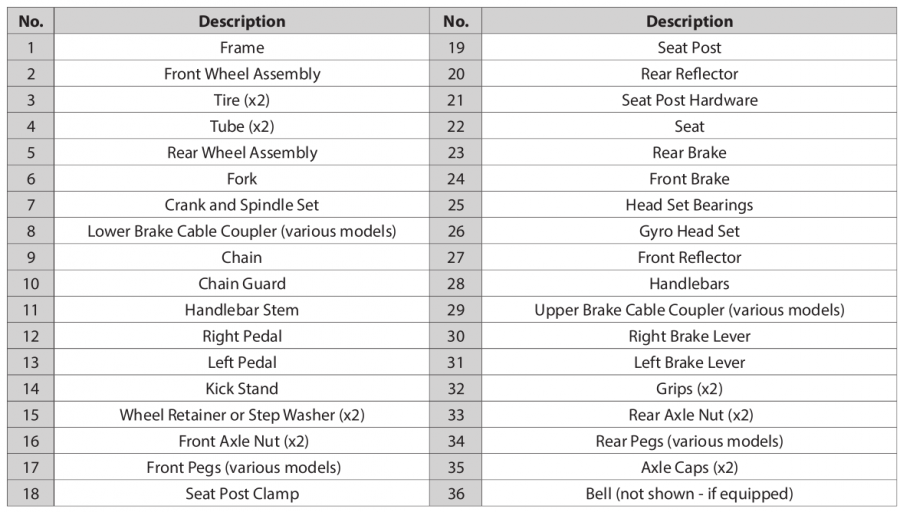
Task: Click the Crank and Spindle Set cell
Action: [242, 205]
